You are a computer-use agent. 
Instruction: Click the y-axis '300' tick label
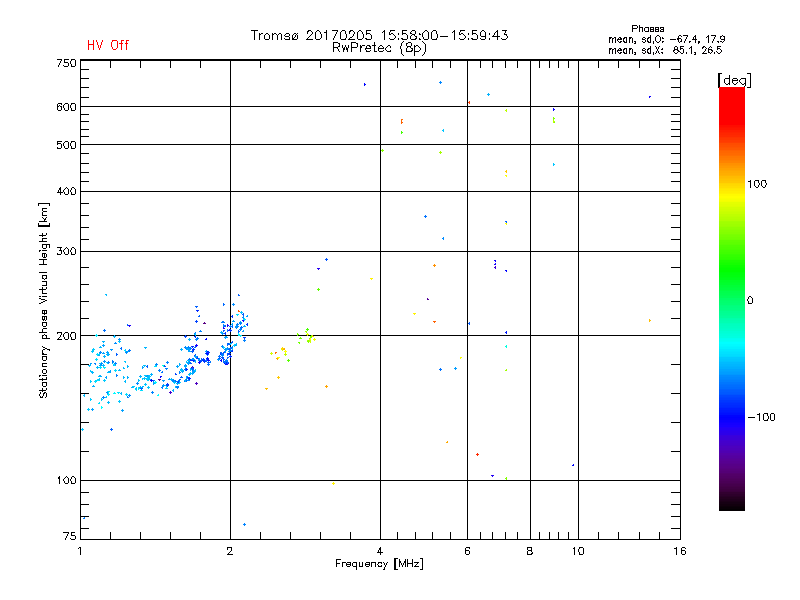coord(66,252)
